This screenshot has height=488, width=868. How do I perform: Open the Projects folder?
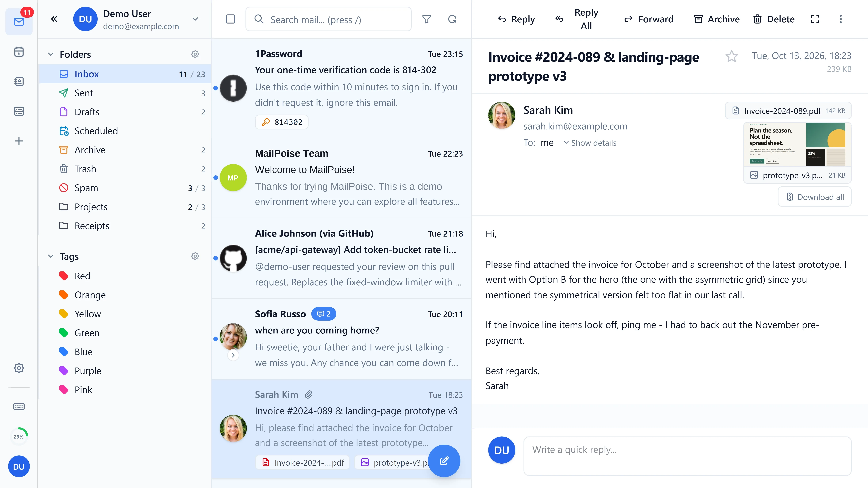click(x=125, y=207)
